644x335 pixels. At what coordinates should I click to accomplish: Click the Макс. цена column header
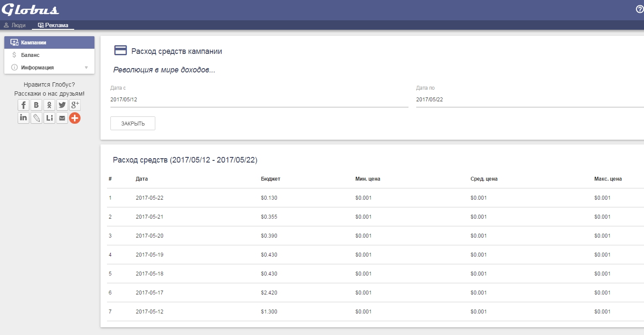point(608,179)
